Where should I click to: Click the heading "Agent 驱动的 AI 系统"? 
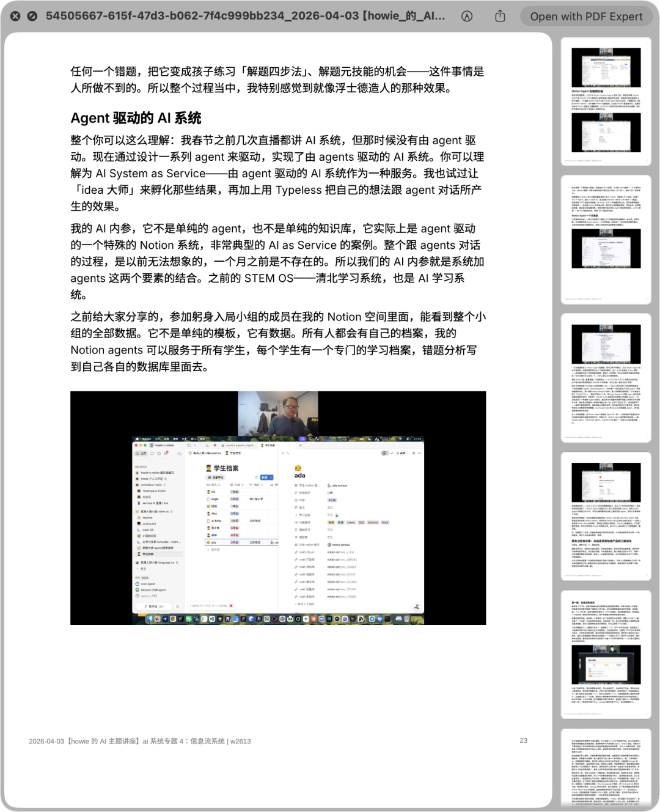pyautogui.click(x=136, y=118)
